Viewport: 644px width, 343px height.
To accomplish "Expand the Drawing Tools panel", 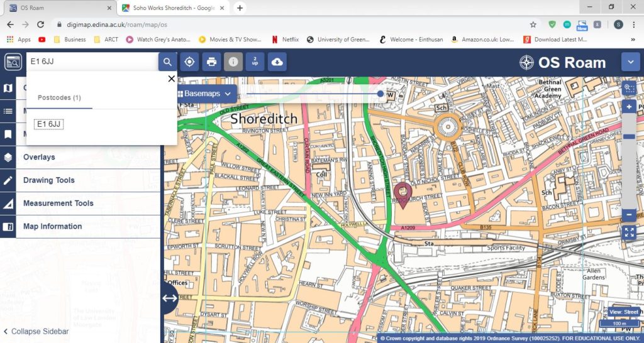I will coord(88,180).
